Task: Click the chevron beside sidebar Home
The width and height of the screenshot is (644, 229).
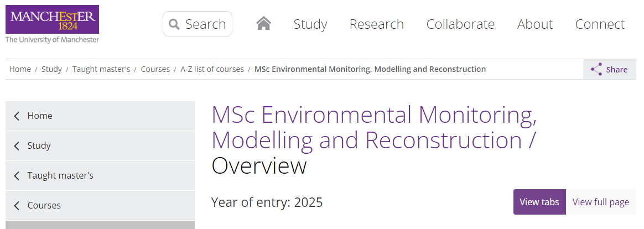Action: [17, 116]
